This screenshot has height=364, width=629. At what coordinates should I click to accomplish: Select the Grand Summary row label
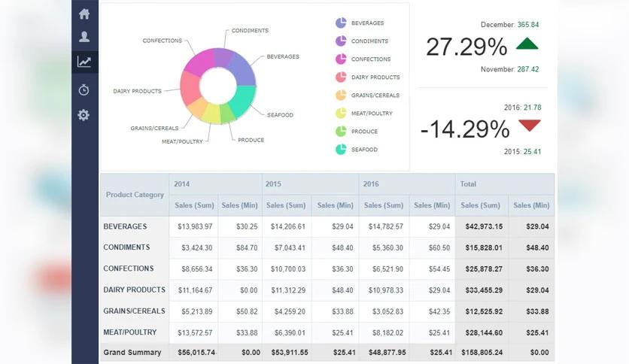[x=132, y=353]
